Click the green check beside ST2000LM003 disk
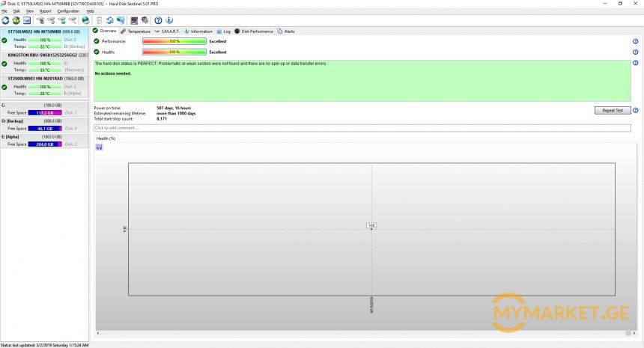Screen dimensions: 644x348 coord(4,87)
